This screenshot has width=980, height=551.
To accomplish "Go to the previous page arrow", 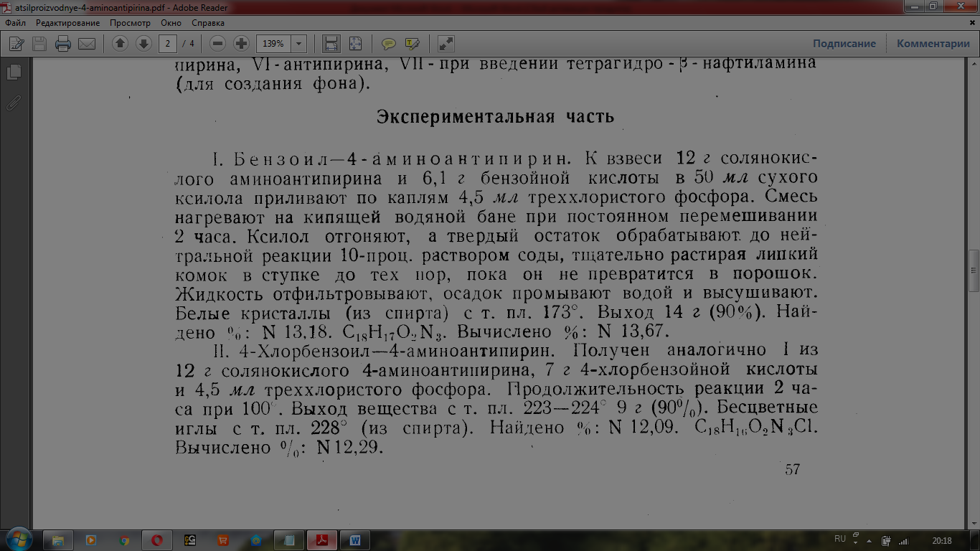I will [120, 44].
